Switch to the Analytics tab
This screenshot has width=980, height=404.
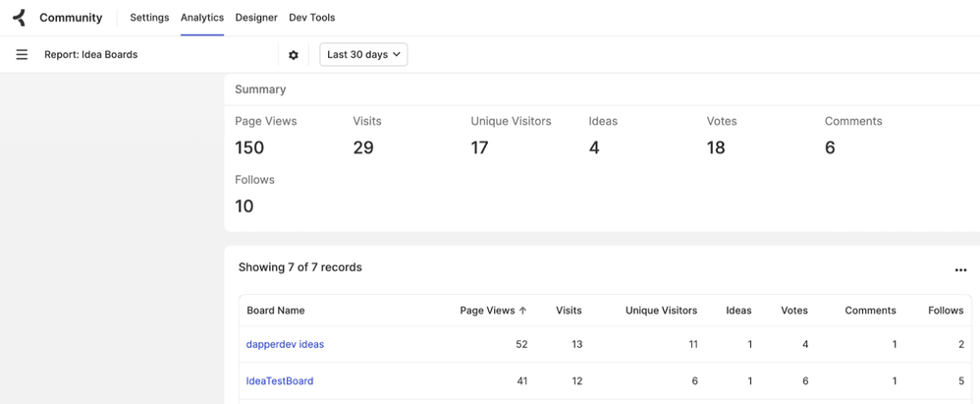[x=202, y=18]
